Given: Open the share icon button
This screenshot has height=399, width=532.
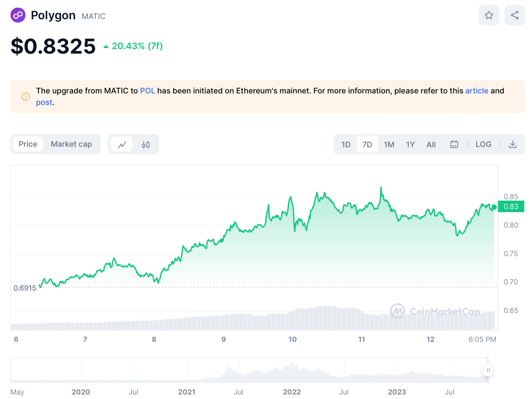Looking at the screenshot, I should [514, 15].
